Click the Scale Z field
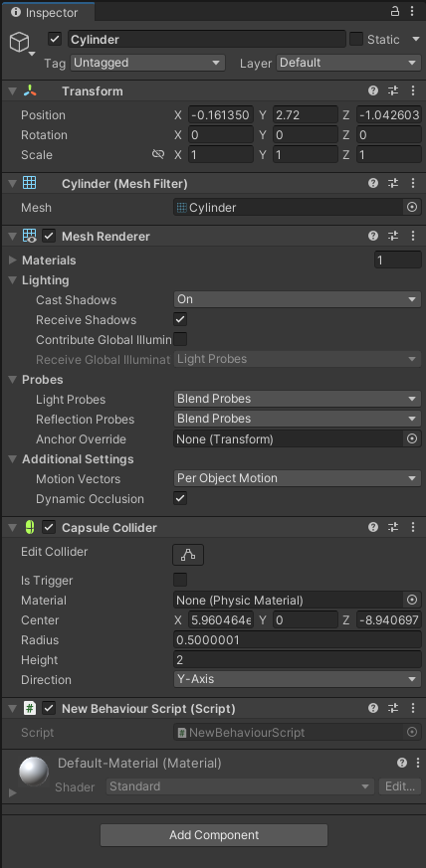This screenshot has height=868, width=426. (x=388, y=155)
